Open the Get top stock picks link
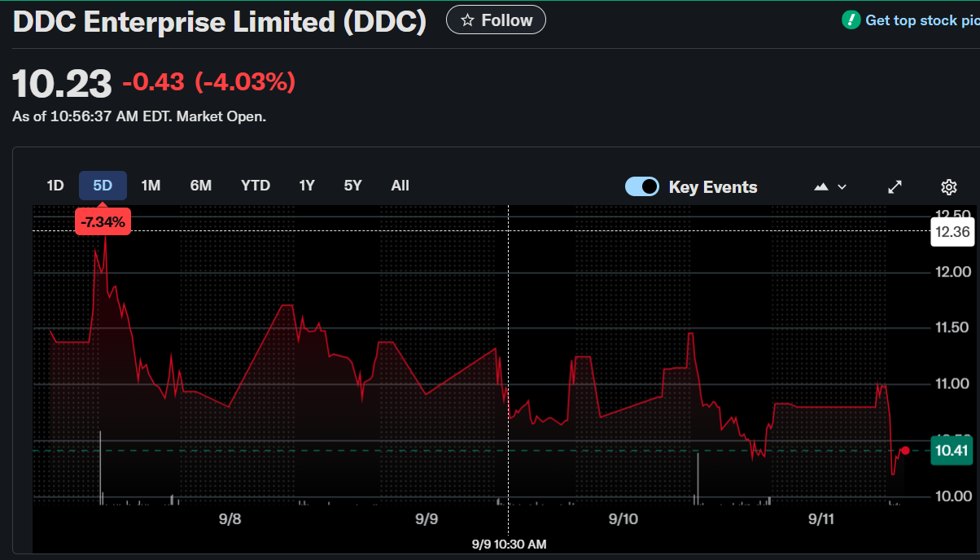 (x=911, y=20)
